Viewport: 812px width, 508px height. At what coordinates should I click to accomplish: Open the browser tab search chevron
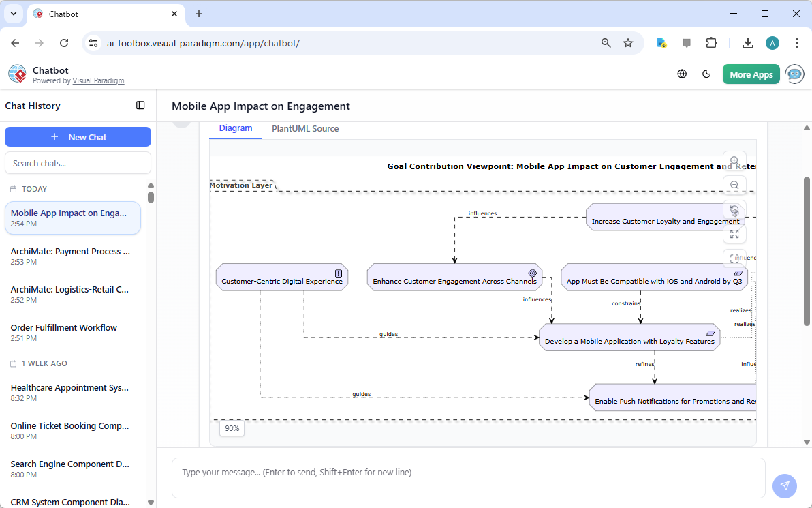(13, 14)
